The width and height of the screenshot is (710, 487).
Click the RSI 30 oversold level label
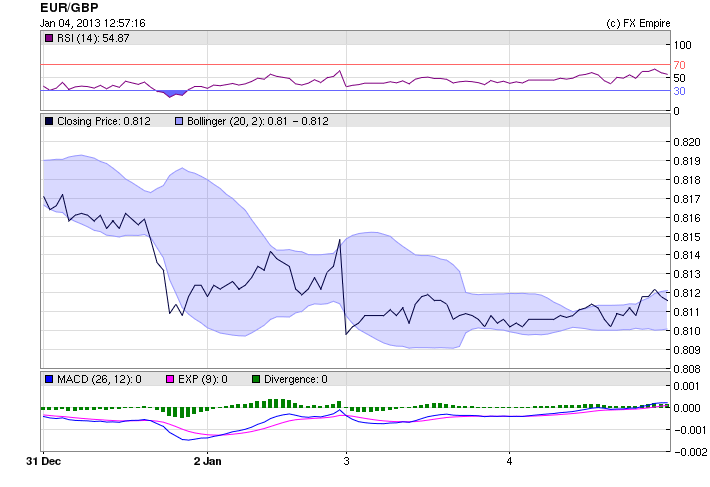679,91
